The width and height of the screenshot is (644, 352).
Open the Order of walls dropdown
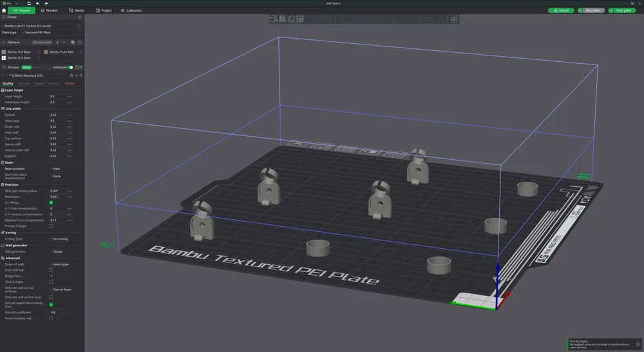point(61,264)
